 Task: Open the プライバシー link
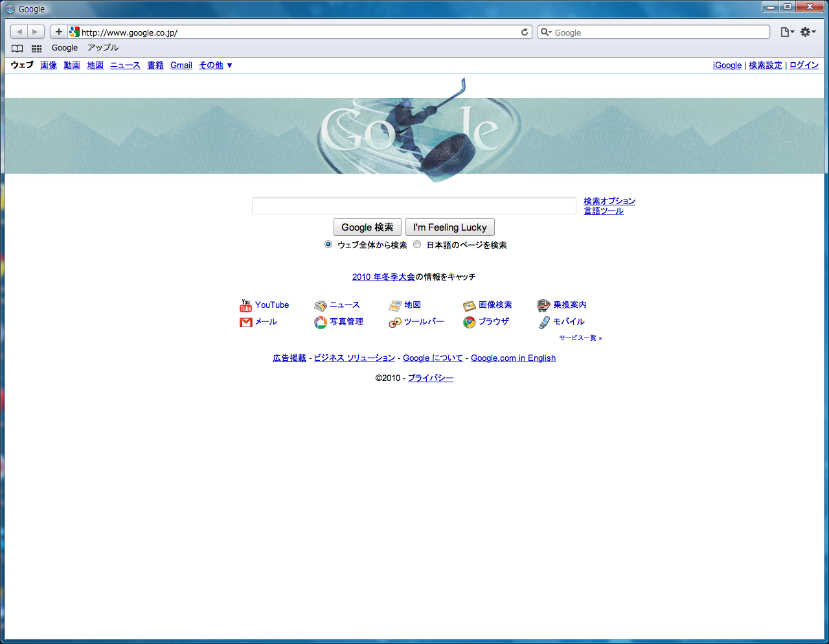point(431,378)
